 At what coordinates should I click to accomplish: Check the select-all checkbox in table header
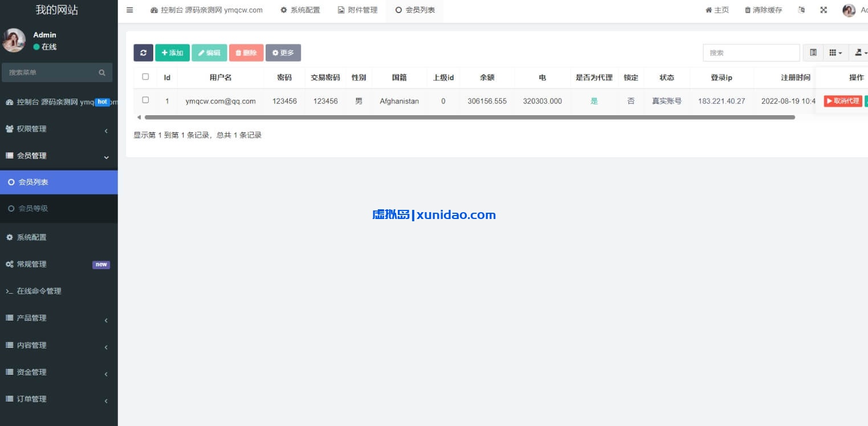click(145, 77)
